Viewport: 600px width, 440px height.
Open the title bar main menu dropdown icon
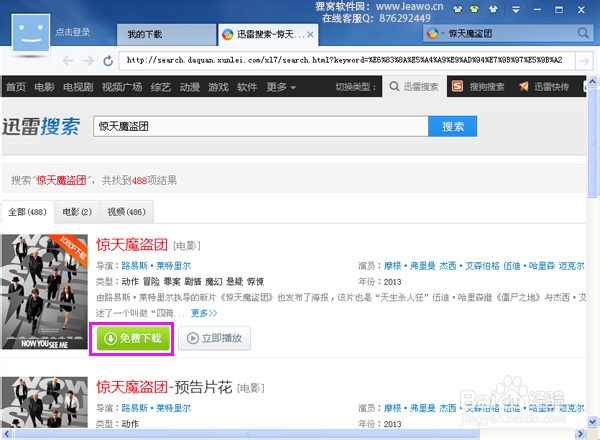point(516,10)
